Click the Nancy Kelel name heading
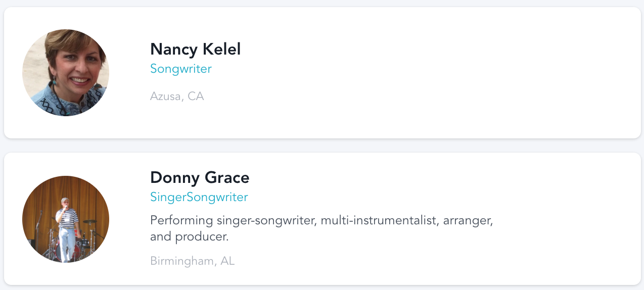Image resolution: width=644 pixels, height=290 pixels. [195, 49]
